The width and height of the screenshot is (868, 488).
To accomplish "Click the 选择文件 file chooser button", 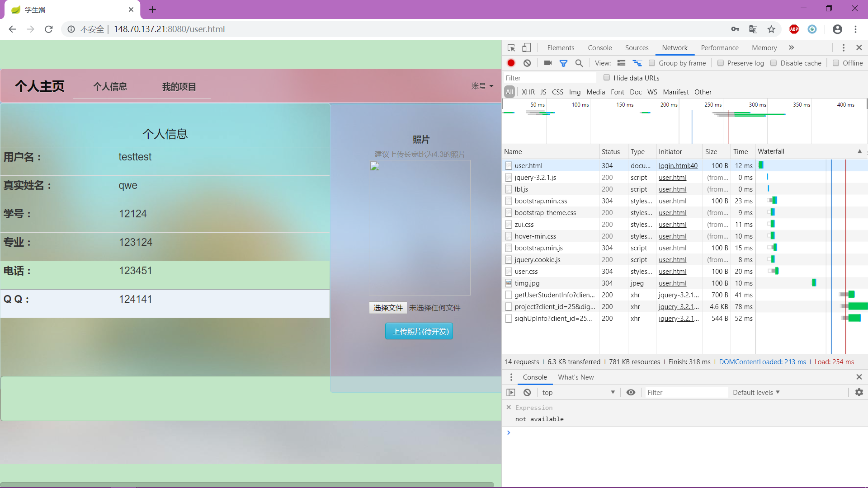I will 388,308.
